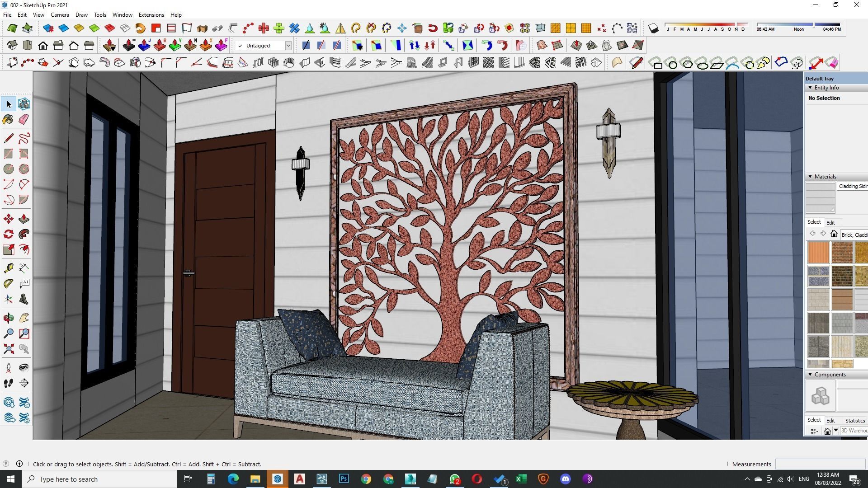
Task: Select the Move tool
Action: [8, 219]
